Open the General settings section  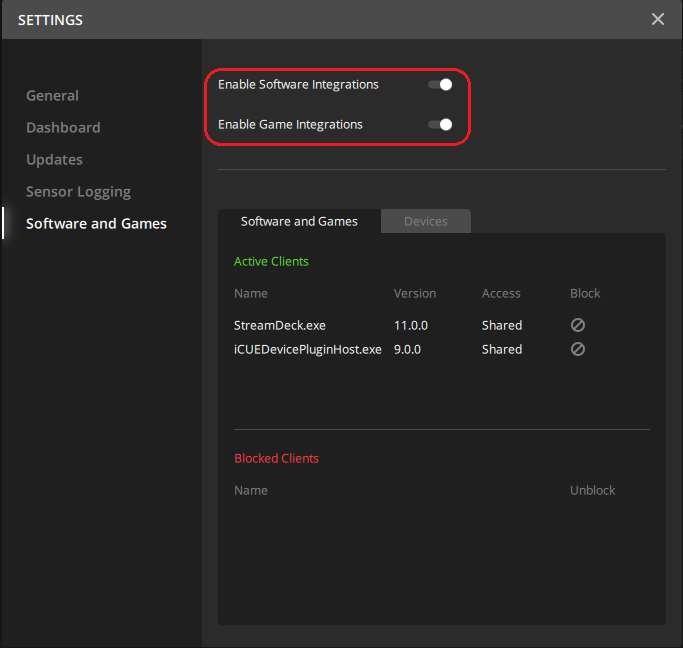coord(52,96)
